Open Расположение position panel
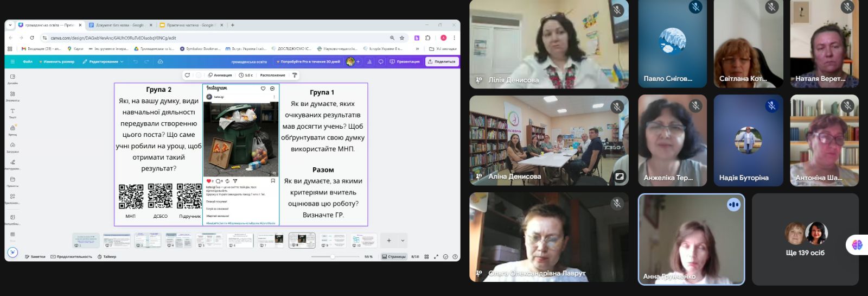This screenshot has width=868, height=296. click(x=272, y=75)
